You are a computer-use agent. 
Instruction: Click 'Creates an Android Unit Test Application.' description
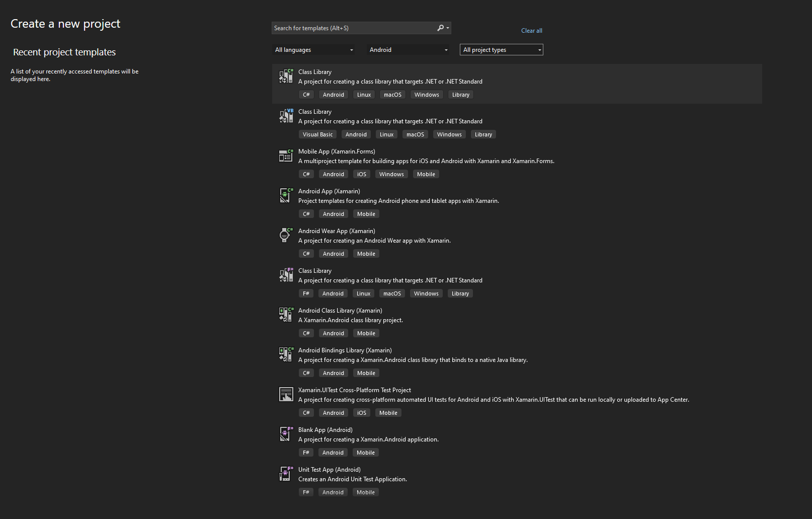tap(353, 479)
